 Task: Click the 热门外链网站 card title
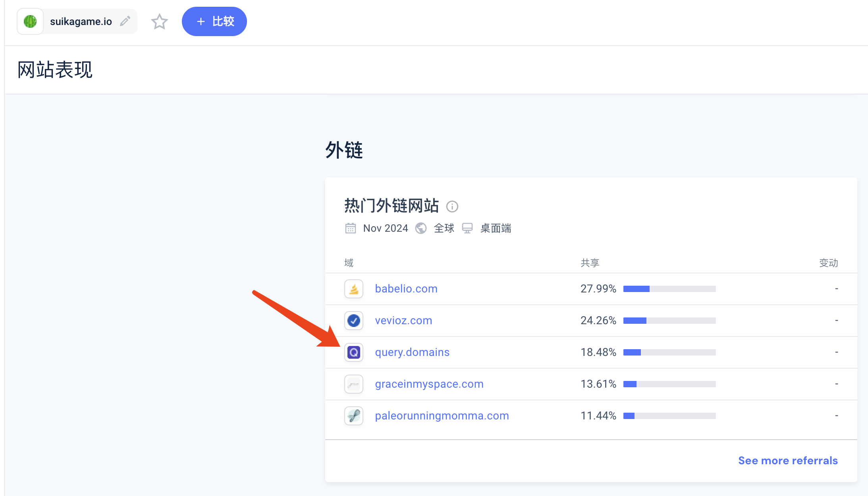click(392, 206)
